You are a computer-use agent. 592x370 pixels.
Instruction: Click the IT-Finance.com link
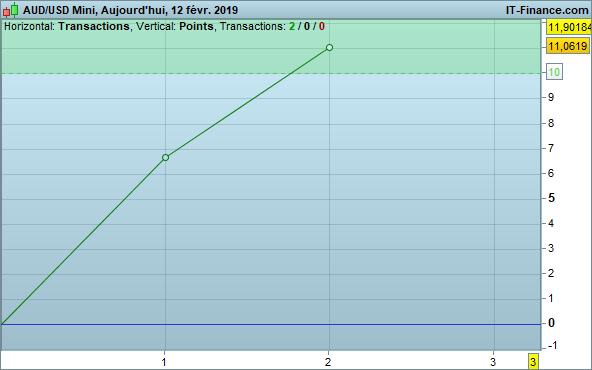[x=547, y=10]
